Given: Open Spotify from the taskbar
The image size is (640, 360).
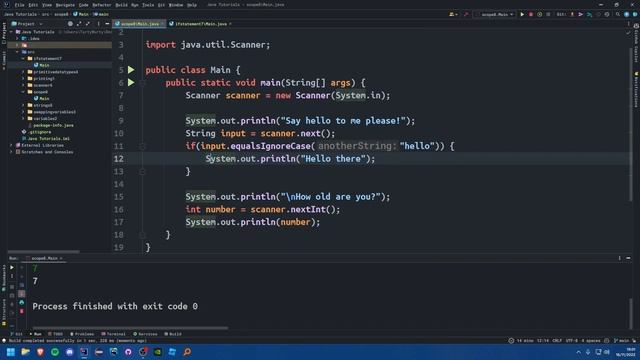Looking at the screenshot, I should (x=55, y=352).
